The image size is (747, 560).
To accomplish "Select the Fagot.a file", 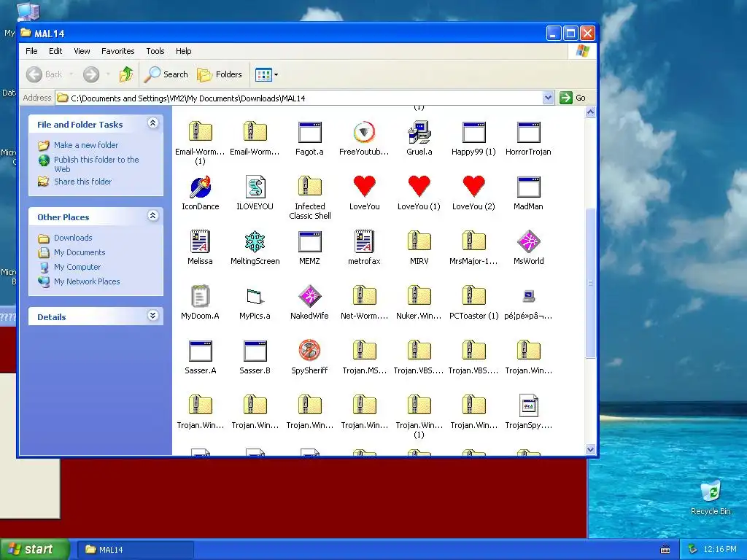I will pyautogui.click(x=309, y=132).
